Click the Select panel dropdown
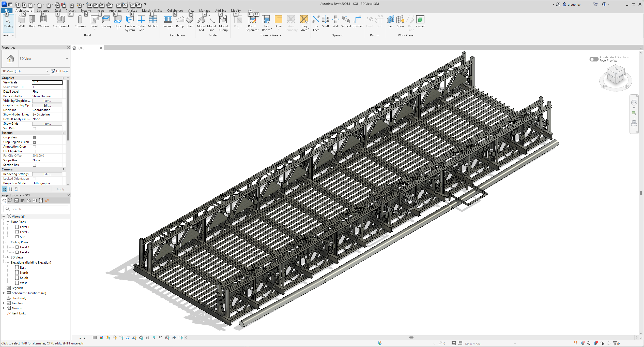The height and width of the screenshot is (347, 644). point(8,35)
